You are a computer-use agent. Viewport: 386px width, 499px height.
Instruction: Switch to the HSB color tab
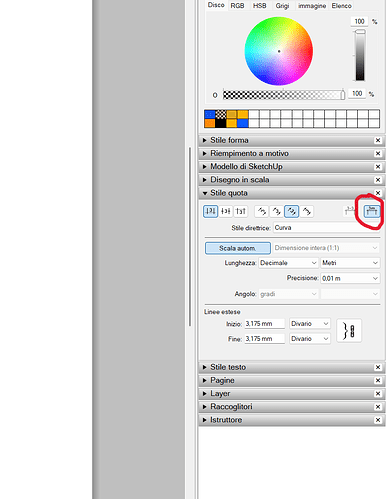259,6
